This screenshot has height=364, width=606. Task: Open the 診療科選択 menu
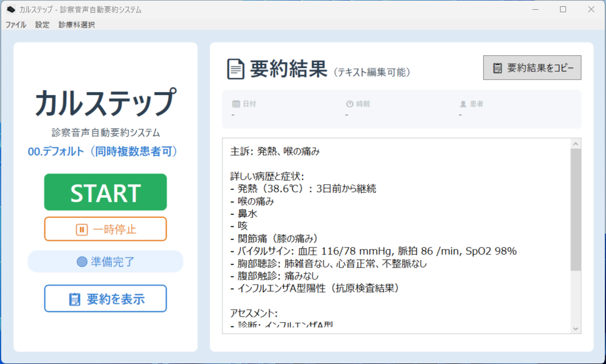point(77,25)
